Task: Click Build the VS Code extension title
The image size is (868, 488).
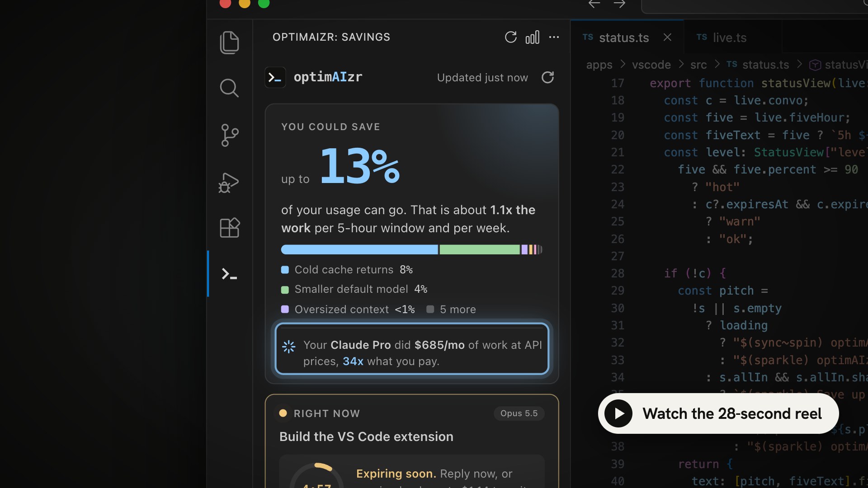Action: (366, 436)
